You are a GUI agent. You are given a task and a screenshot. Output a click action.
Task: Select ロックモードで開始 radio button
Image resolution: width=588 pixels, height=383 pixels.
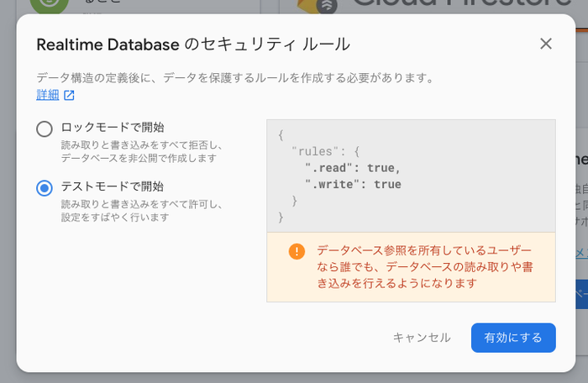[x=45, y=129]
